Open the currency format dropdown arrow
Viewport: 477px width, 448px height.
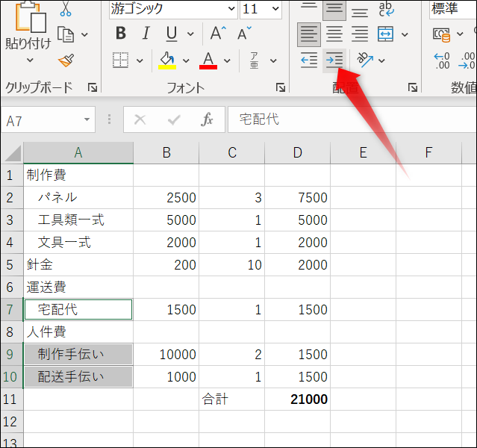(460, 34)
